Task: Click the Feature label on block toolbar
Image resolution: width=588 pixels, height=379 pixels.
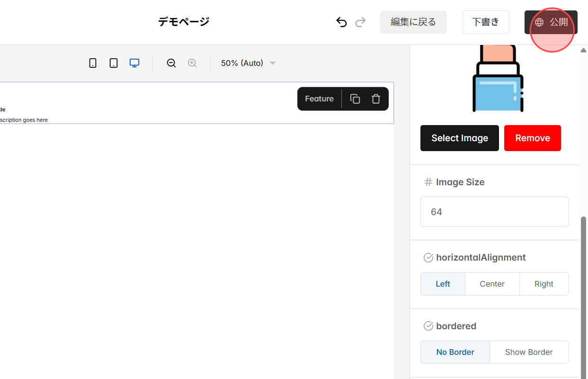Action: [319, 99]
